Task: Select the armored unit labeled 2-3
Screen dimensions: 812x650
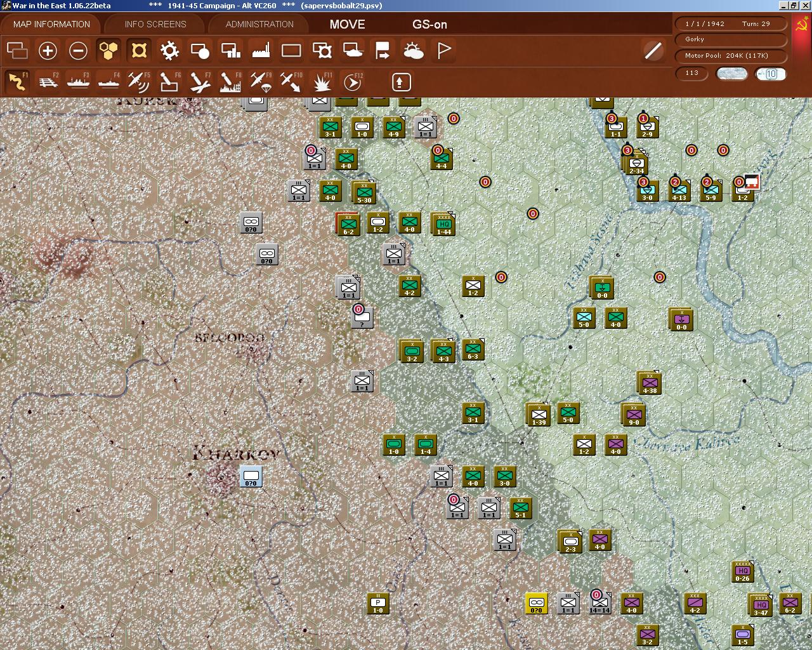Action: (x=570, y=541)
